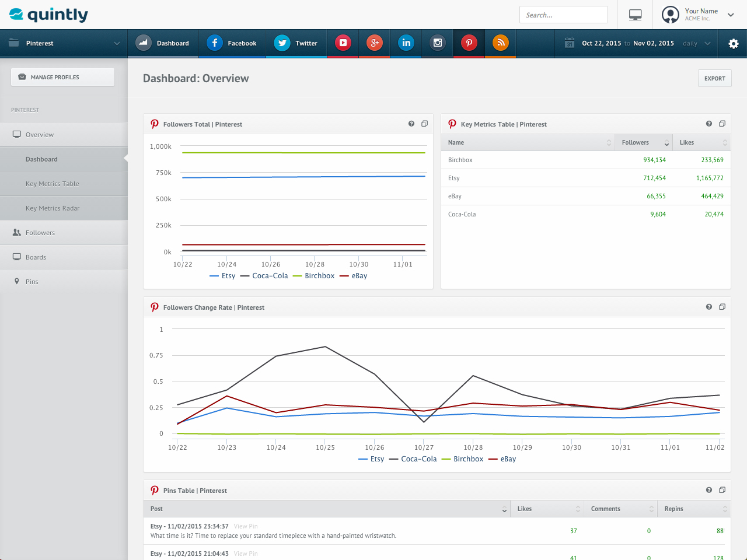This screenshot has height=560, width=747.
Task: Open help for Followers Total widget
Action: [411, 124]
